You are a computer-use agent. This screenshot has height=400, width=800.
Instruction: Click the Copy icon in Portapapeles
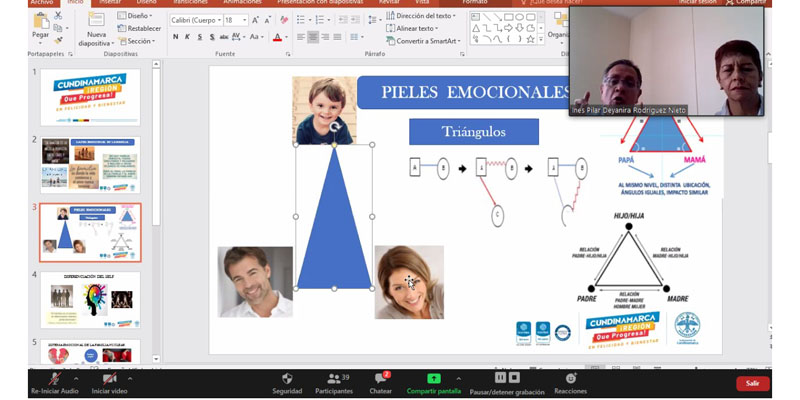click(x=58, y=28)
